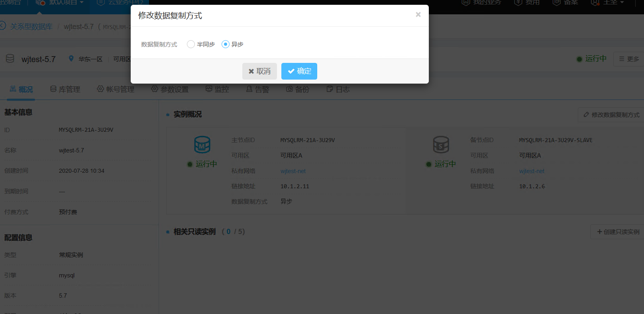Click the pencil icon on 修改数据复制方式

[x=586, y=115]
